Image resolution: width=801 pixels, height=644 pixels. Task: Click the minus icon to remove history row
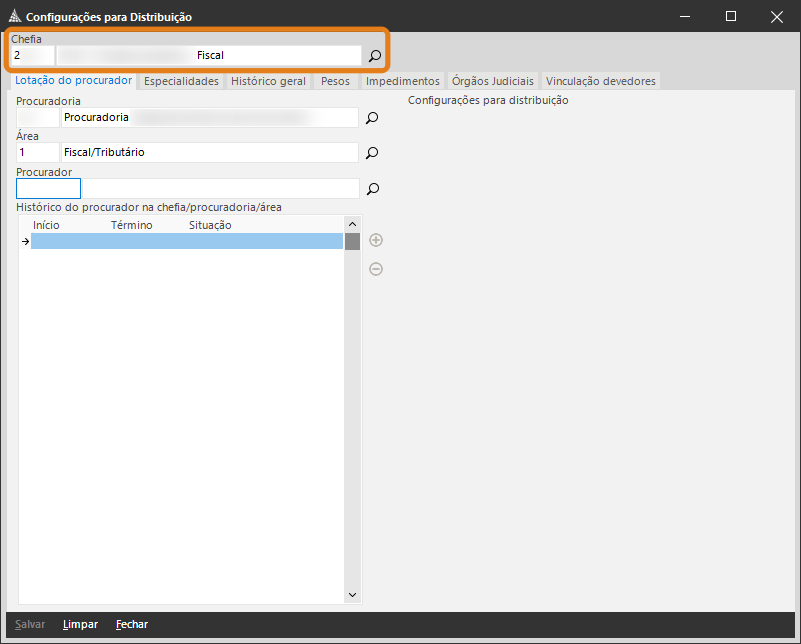[376, 269]
